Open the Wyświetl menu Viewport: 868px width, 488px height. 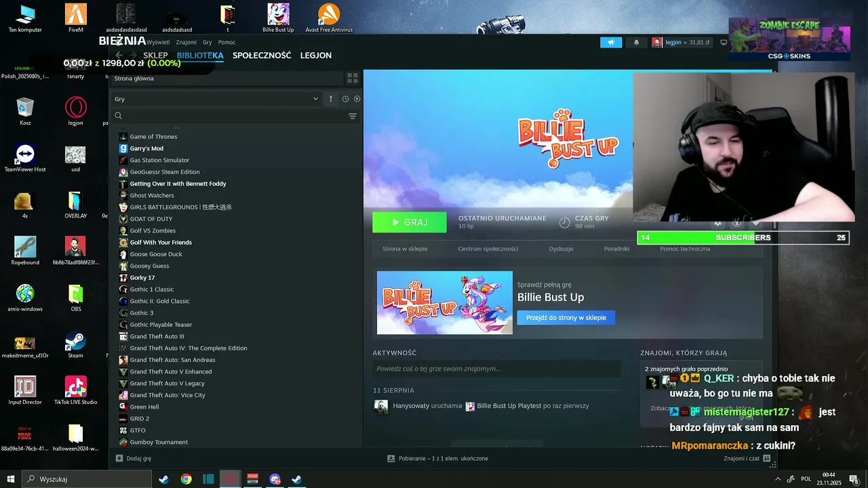click(158, 42)
